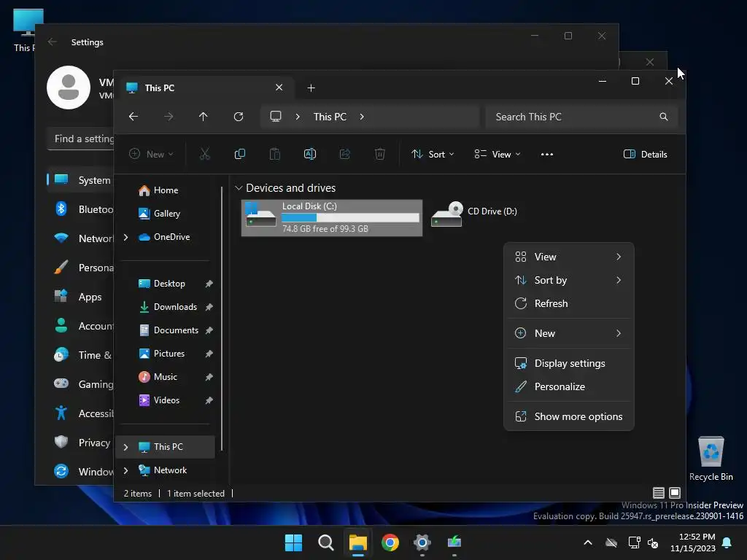
Task: Click the Rename icon in toolbar
Action: click(x=309, y=154)
